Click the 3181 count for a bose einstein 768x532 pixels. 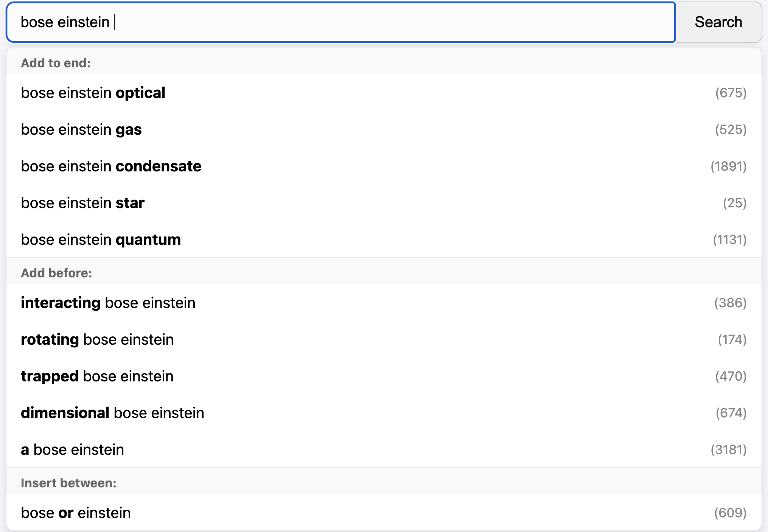point(728,450)
